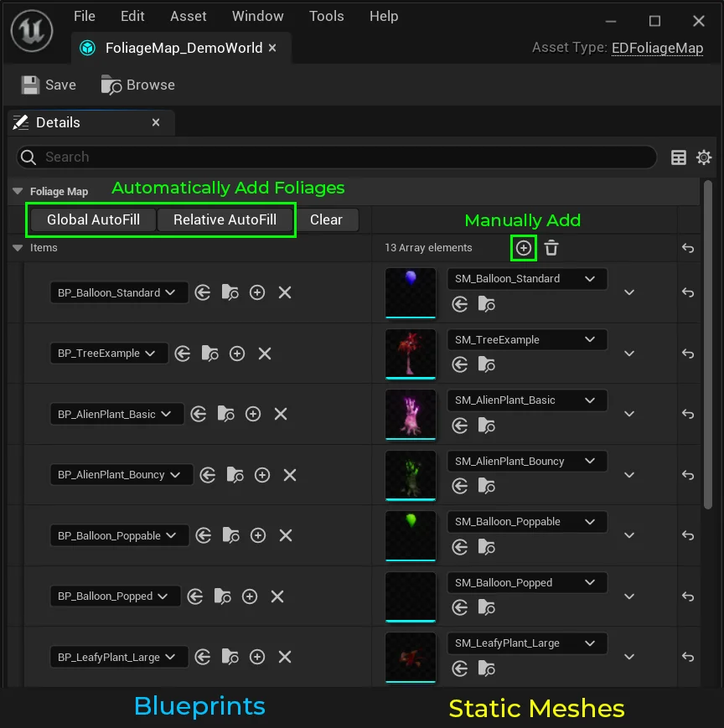Click the Global AutoFill button
The height and width of the screenshot is (728, 724).
(x=92, y=219)
